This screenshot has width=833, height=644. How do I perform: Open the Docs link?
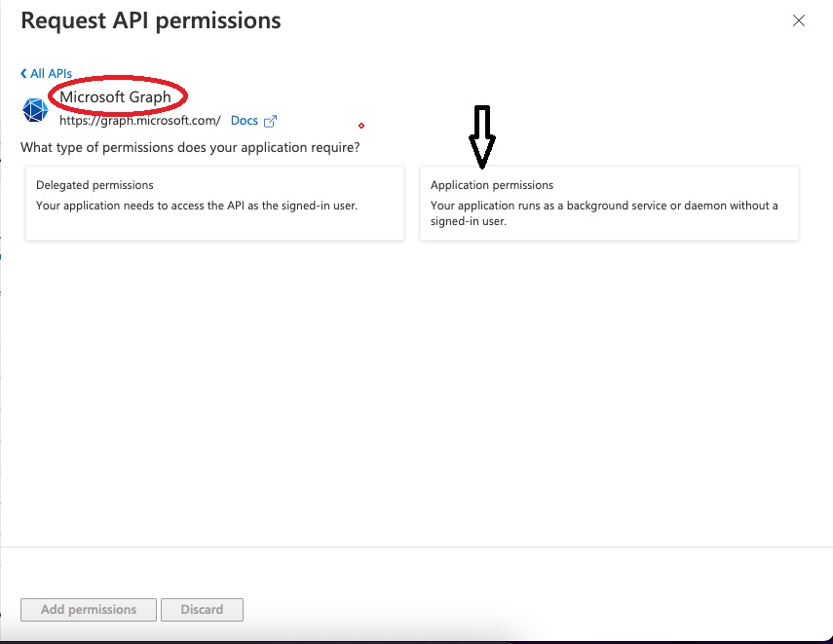click(x=244, y=121)
